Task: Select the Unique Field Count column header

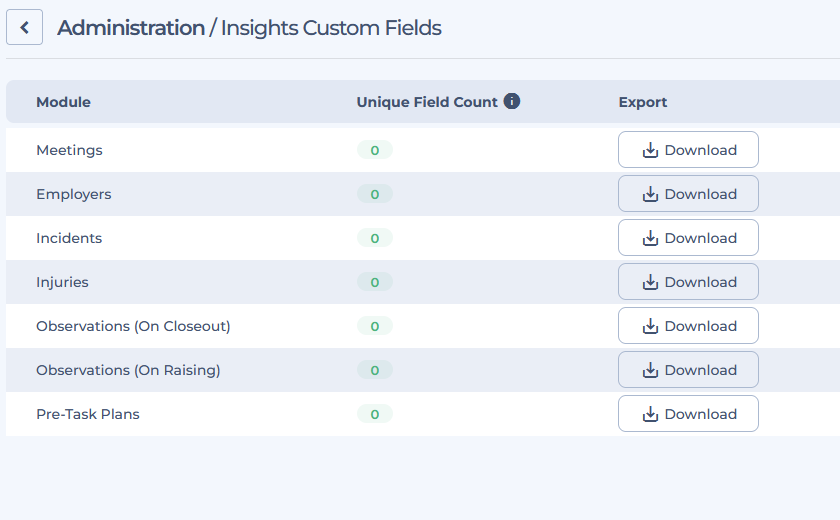Action: [427, 102]
